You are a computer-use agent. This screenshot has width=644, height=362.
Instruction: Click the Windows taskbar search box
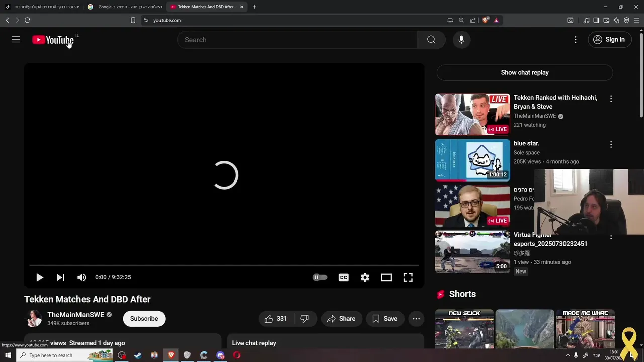(x=65, y=355)
